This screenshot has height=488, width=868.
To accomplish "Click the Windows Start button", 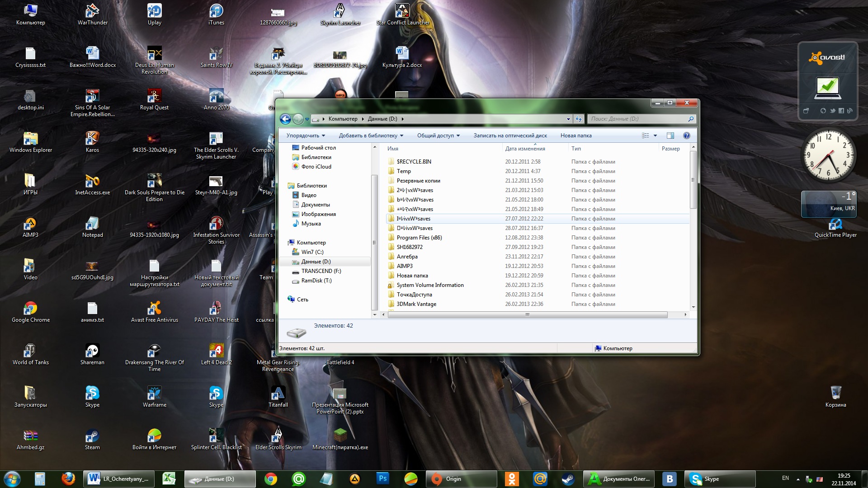I will 12,479.
